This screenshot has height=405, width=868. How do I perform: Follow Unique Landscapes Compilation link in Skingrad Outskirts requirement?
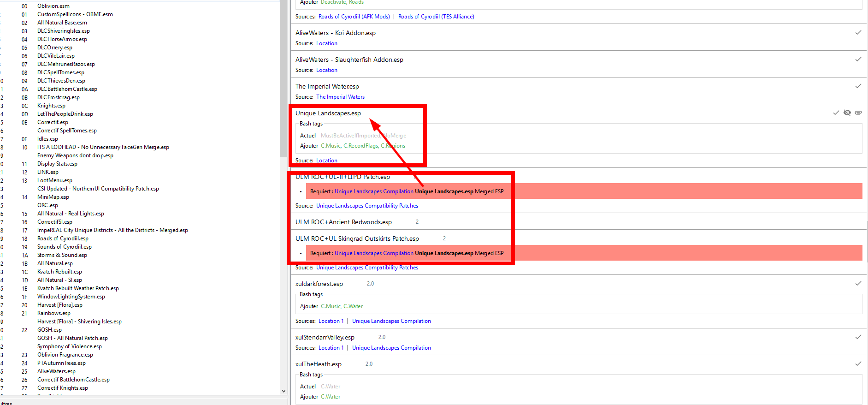(374, 253)
